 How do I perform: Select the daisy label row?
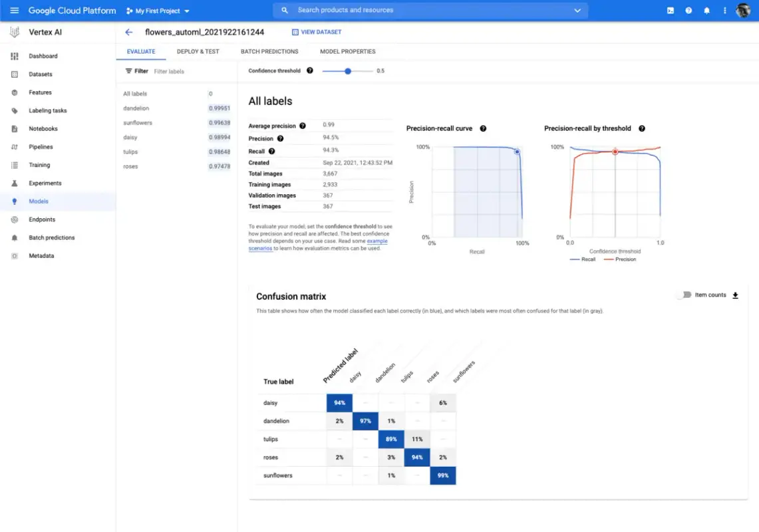(x=176, y=138)
